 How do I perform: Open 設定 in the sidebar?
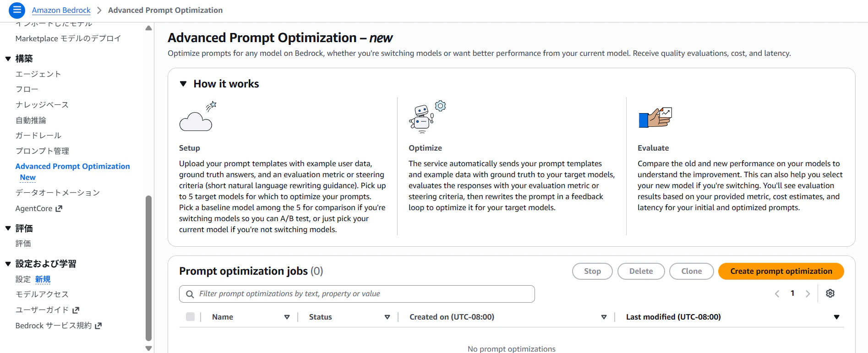pos(23,279)
